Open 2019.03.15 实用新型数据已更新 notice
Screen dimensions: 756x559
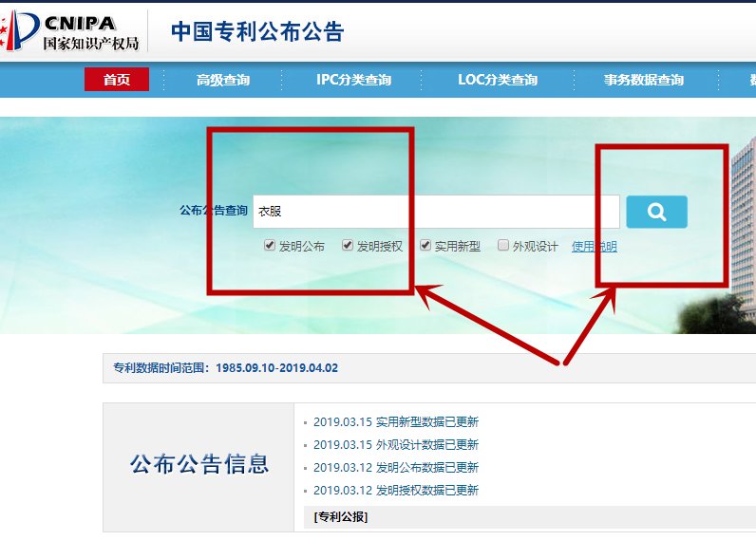coord(395,422)
